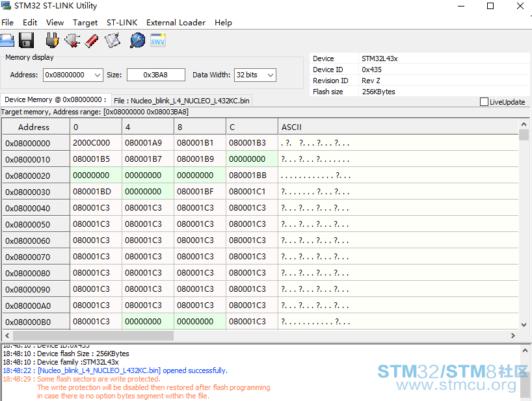Screen dimensions: 532x401
Task: Click Device value STM32L43x
Action: (x=379, y=58)
